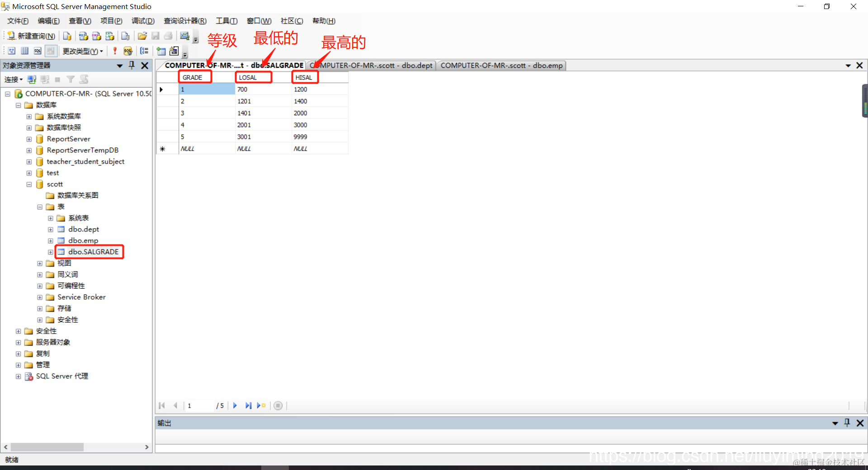Screen dimensions: 868x470
Task: Open the Output panel window position dropdown
Action: click(835, 423)
